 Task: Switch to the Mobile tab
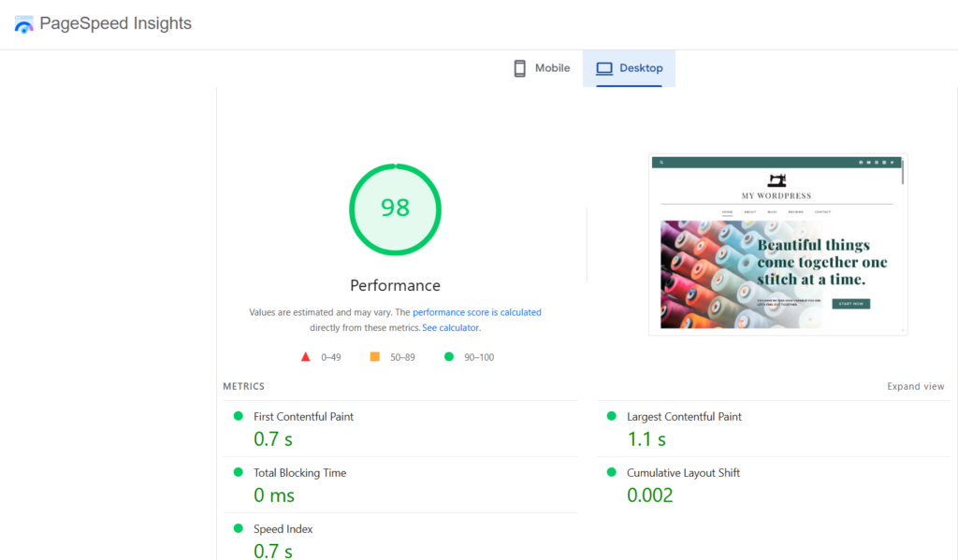542,68
